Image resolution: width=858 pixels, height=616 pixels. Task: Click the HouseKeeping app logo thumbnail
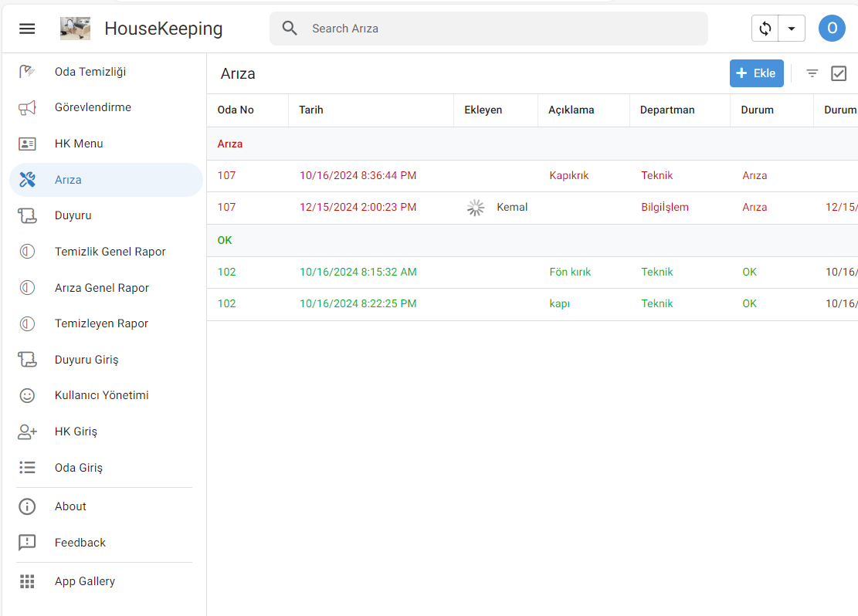click(75, 29)
